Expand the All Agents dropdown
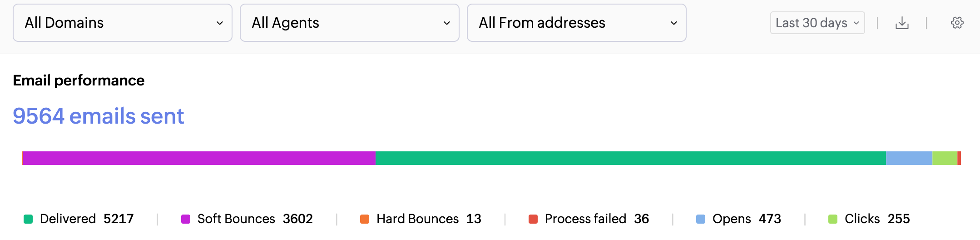The height and width of the screenshot is (240, 980). 350,23
